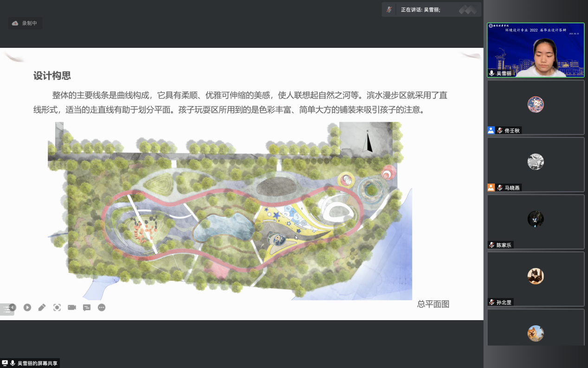Click 孙北罡's muted microphone icon
Image resolution: width=588 pixels, height=368 pixels.
[492, 302]
